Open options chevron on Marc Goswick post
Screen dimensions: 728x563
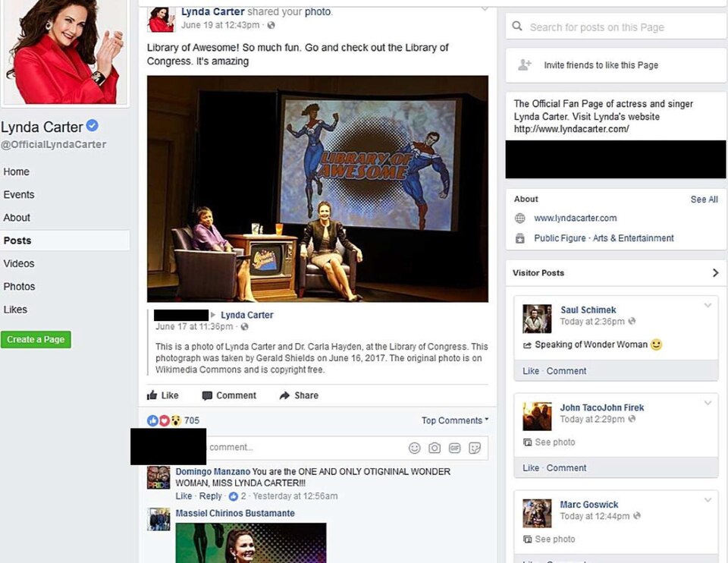coord(708,500)
